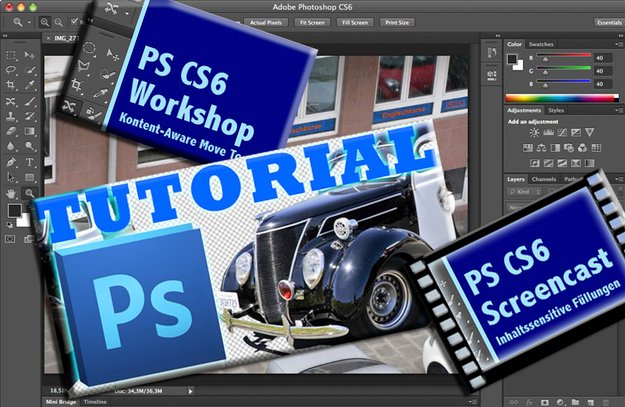The width and height of the screenshot is (625, 407).
Task: Open the Essentials workspace switcher
Action: coord(609,23)
